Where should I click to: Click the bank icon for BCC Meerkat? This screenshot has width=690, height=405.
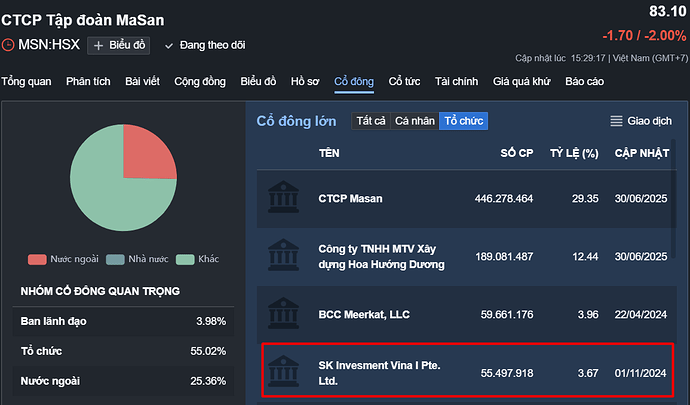pos(287,314)
